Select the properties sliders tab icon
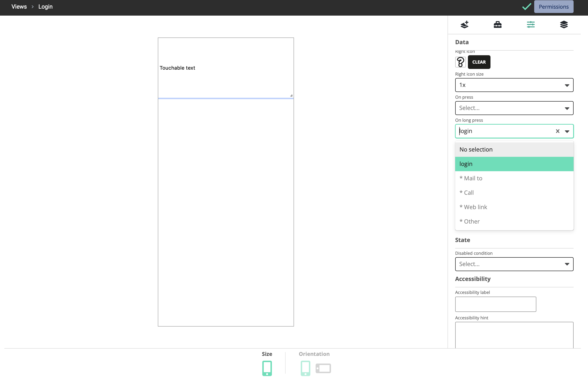588x377 pixels. pyautogui.click(x=530, y=24)
